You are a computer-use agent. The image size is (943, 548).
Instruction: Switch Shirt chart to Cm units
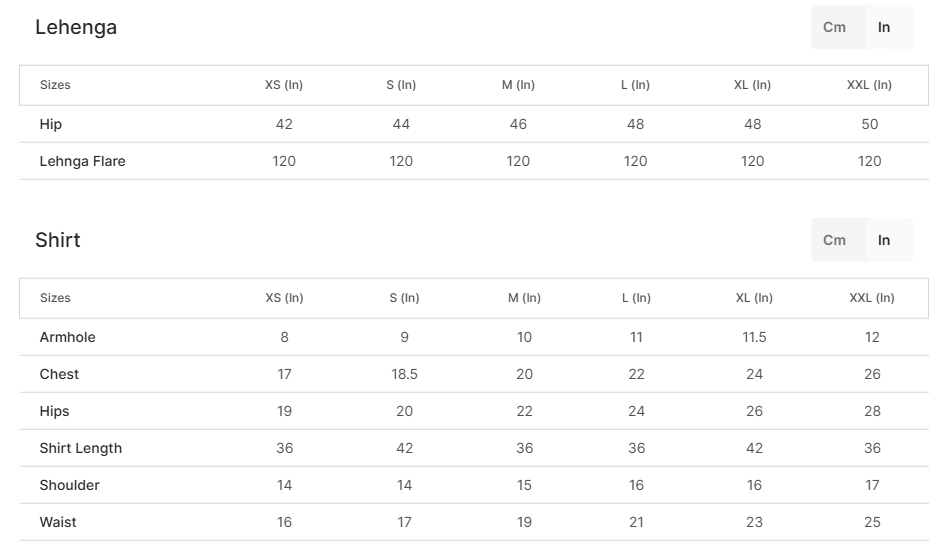(x=834, y=240)
